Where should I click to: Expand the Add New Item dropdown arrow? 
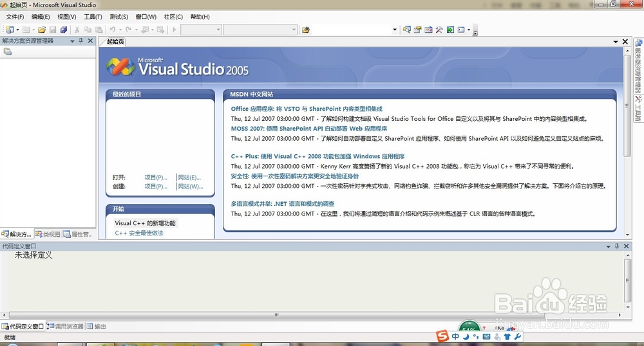(33, 30)
